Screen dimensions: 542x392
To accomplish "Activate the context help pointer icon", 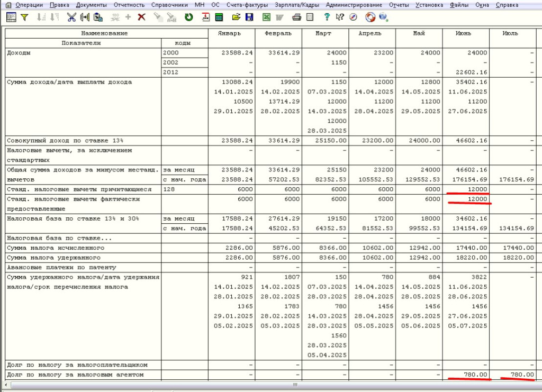I will [340, 17].
